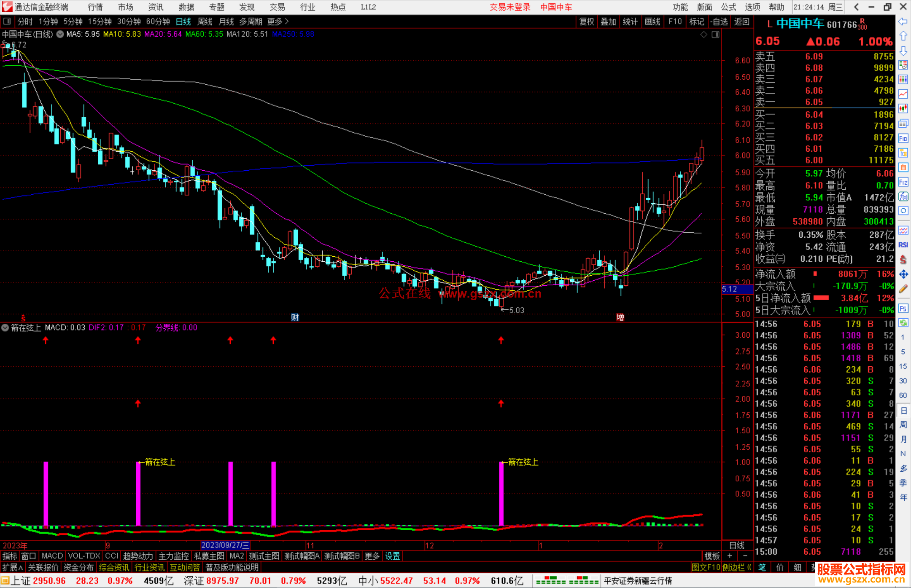Toggle the round button beside 箭在弦上 indicator
Screen dimensions: 911x588
5,328
